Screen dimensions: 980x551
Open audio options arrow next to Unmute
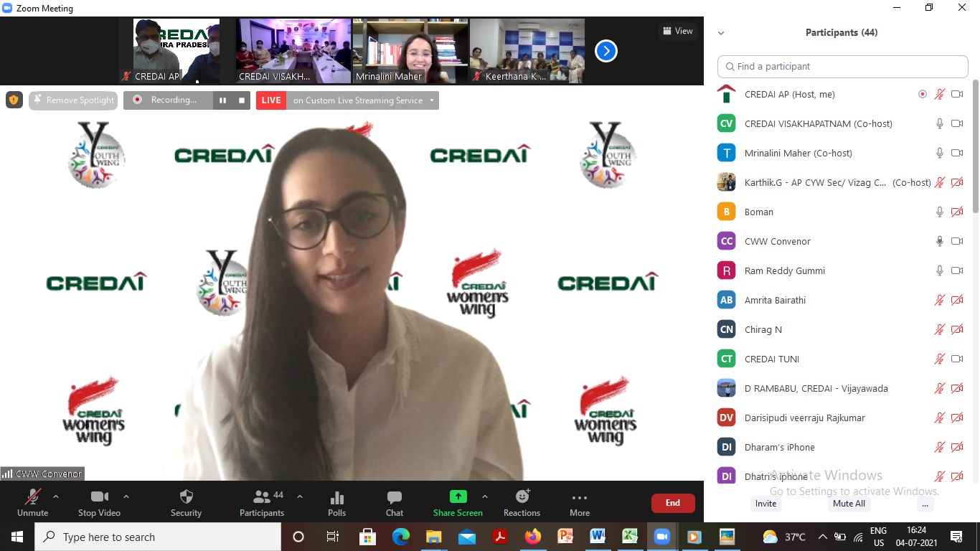[56, 496]
